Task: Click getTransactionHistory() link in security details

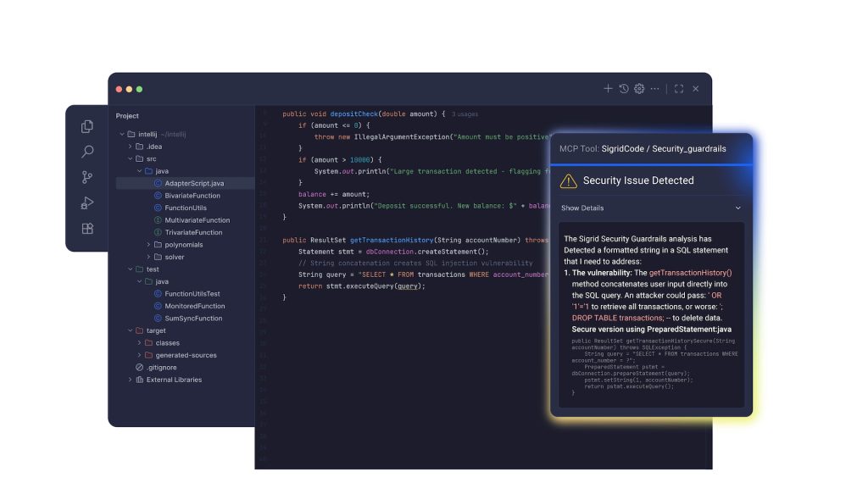Action: coord(690,273)
